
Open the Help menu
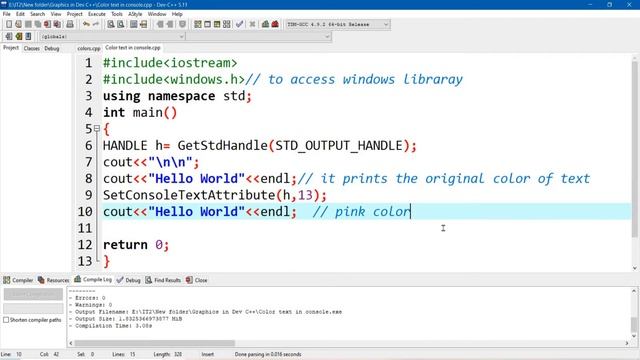177,14
